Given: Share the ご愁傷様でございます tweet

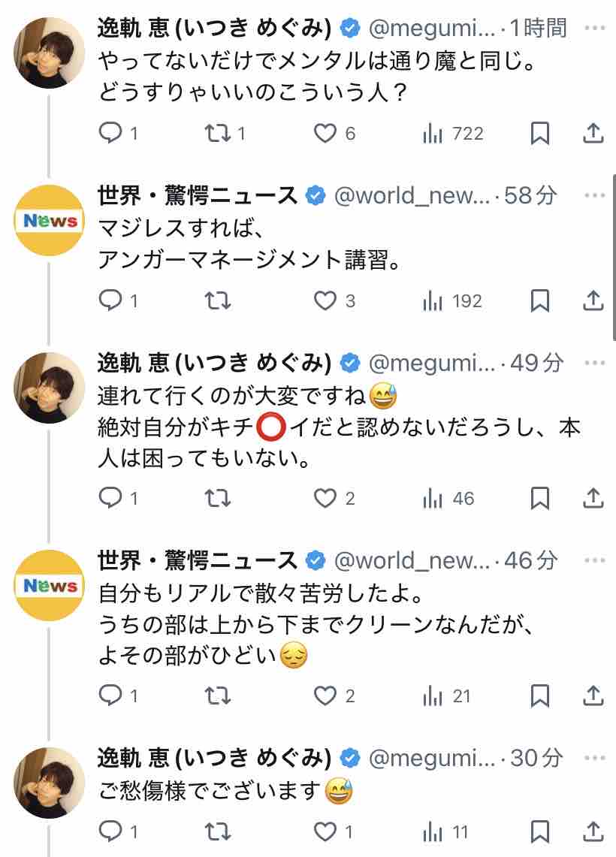Looking at the screenshot, I should tap(593, 831).
